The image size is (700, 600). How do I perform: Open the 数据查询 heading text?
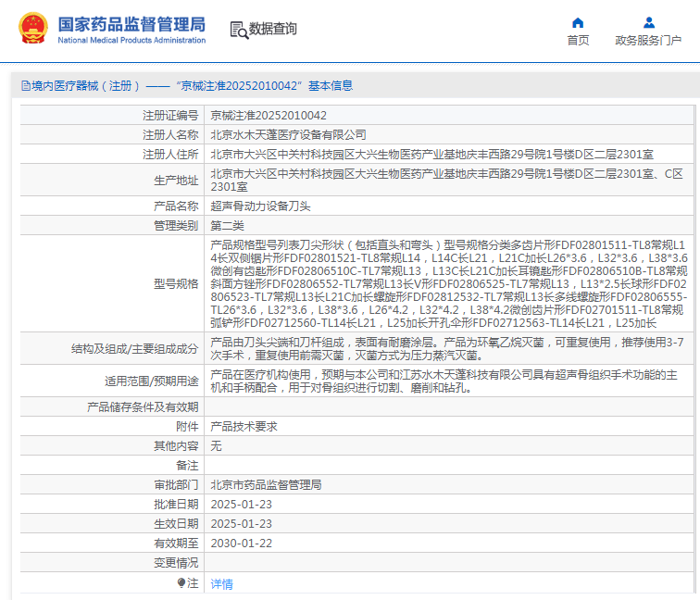tap(273, 30)
